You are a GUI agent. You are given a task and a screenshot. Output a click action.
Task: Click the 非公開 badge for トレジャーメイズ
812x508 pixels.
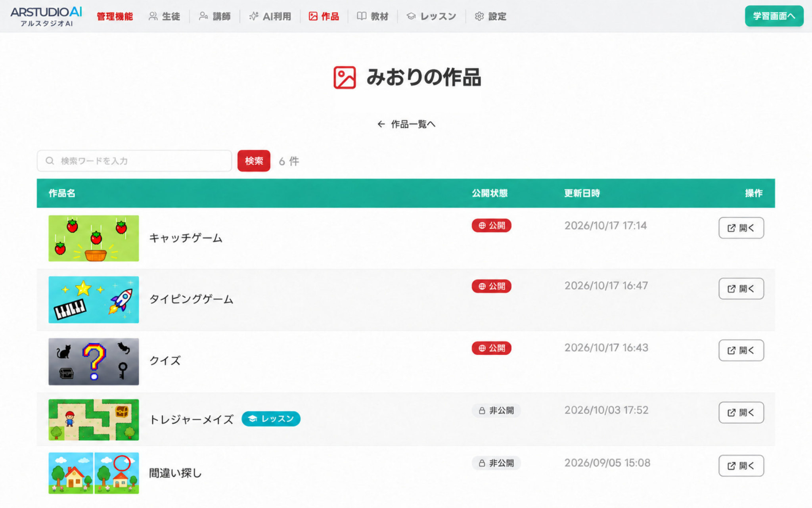pyautogui.click(x=496, y=410)
